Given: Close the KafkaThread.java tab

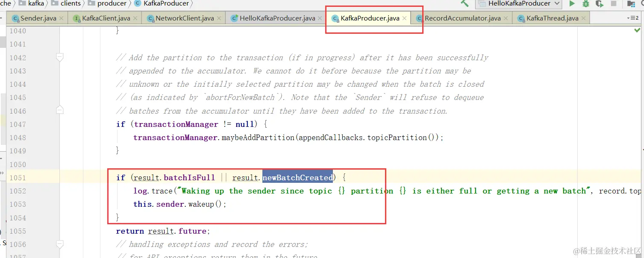Looking at the screenshot, I should (583, 18).
